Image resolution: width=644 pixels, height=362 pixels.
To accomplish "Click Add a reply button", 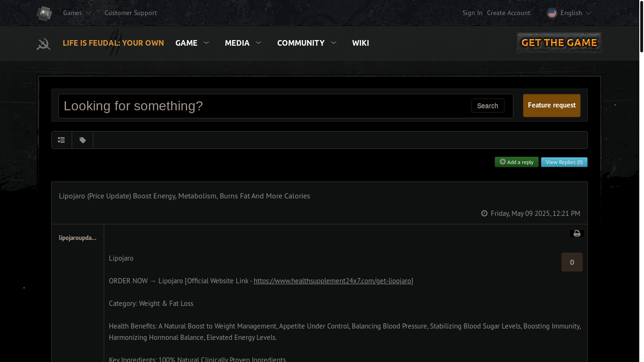I will tap(517, 162).
